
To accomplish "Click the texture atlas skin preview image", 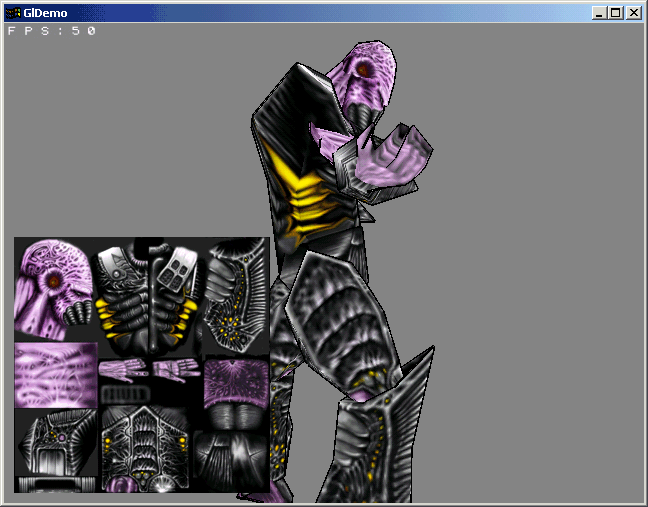I will coord(142,365).
